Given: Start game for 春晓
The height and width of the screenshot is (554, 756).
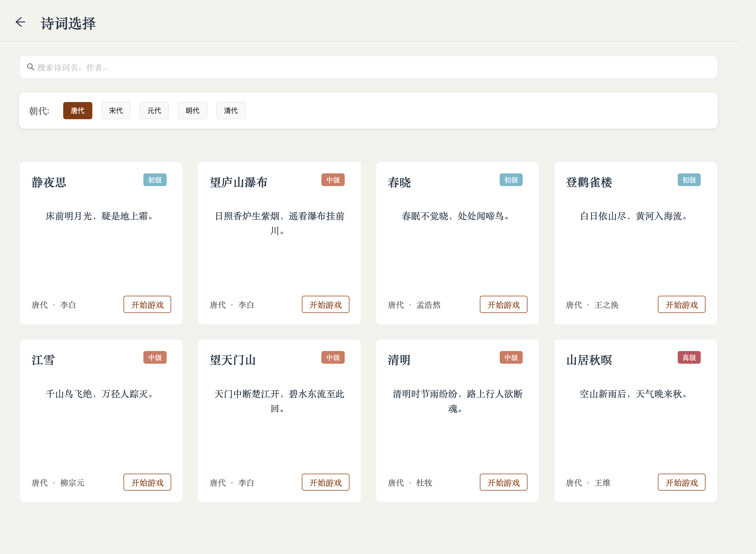Looking at the screenshot, I should (x=503, y=304).
